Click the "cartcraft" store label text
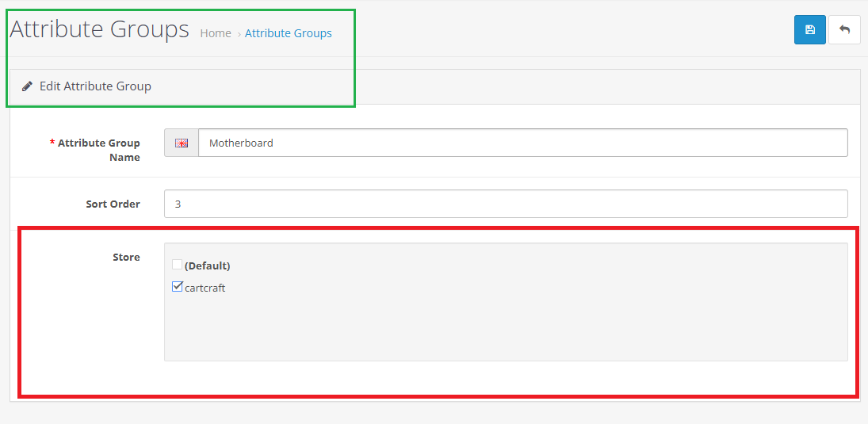 coord(205,288)
